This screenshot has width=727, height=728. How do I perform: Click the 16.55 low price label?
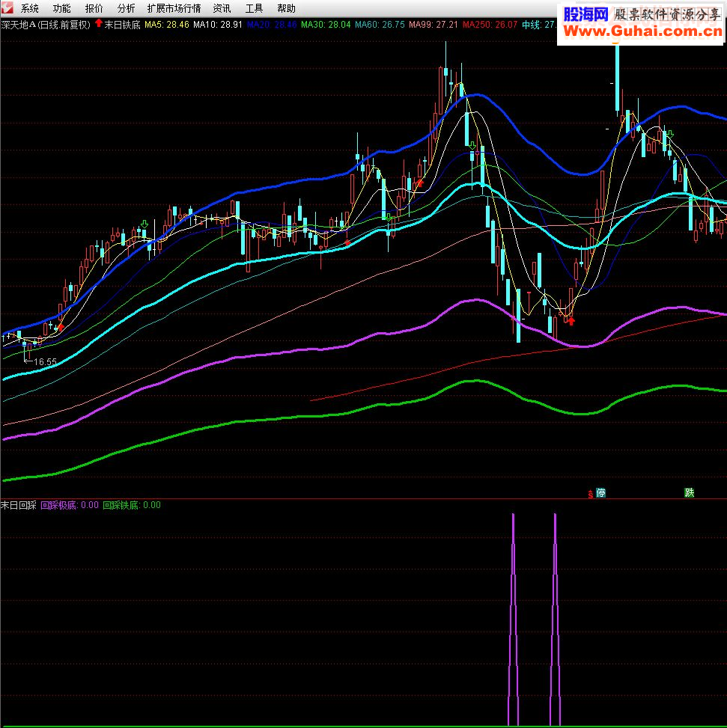45,361
